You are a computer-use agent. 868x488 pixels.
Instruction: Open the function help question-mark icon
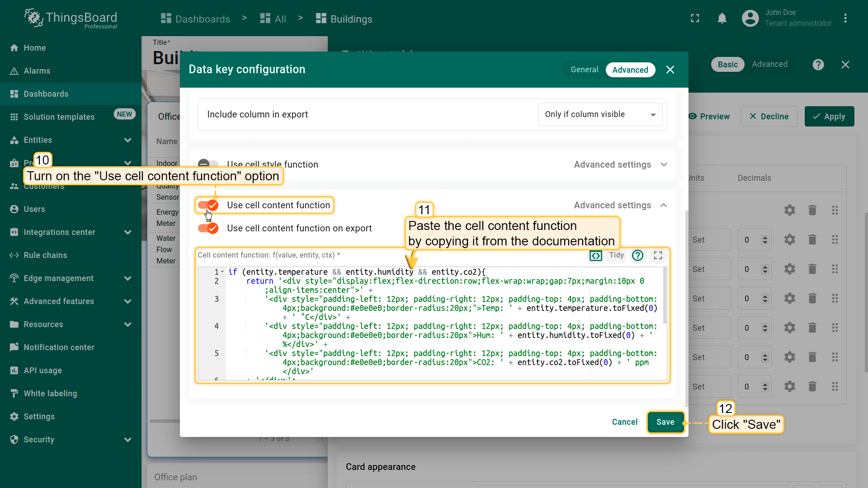[x=637, y=255]
